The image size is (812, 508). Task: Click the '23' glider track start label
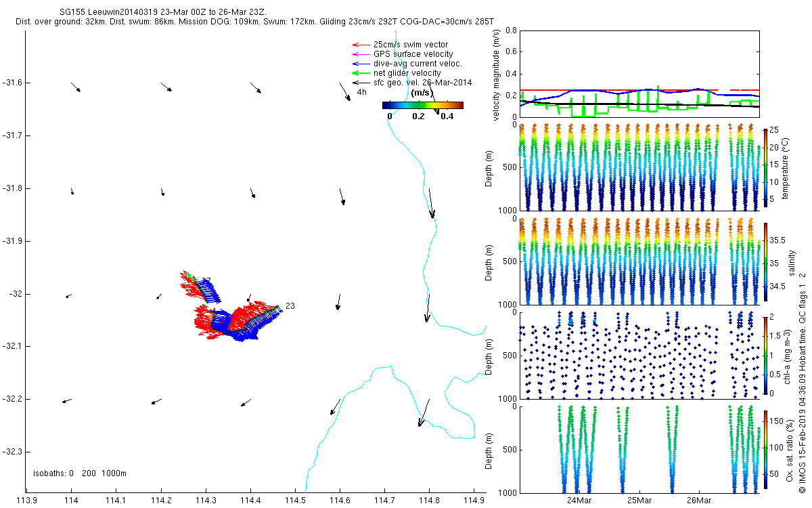tap(290, 306)
